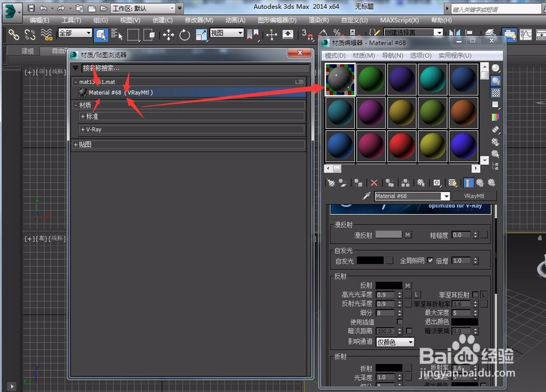Open the 工作区: 默认 workspace dropdown
This screenshot has width=546, height=392.
tap(143, 8)
